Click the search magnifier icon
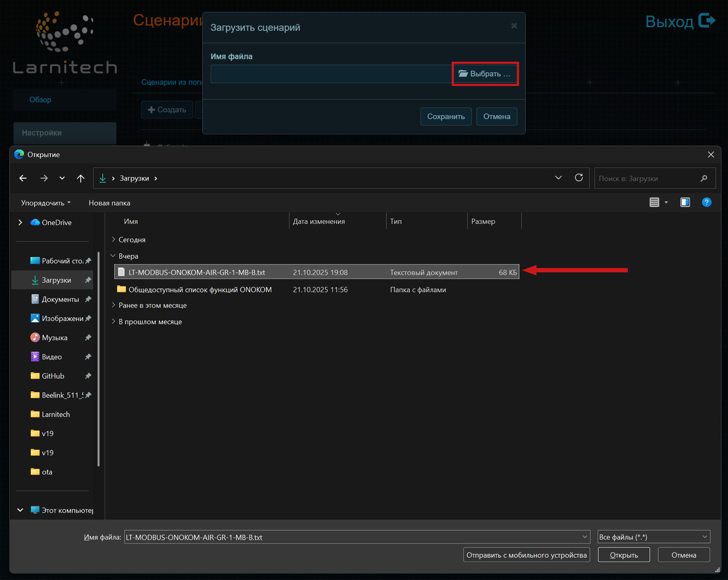728x580 pixels. click(x=704, y=179)
